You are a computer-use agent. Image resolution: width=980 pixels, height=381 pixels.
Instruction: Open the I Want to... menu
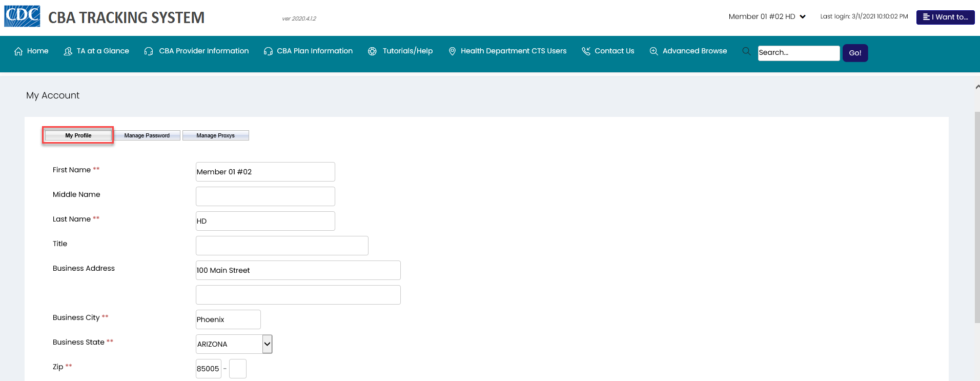[x=945, y=17]
